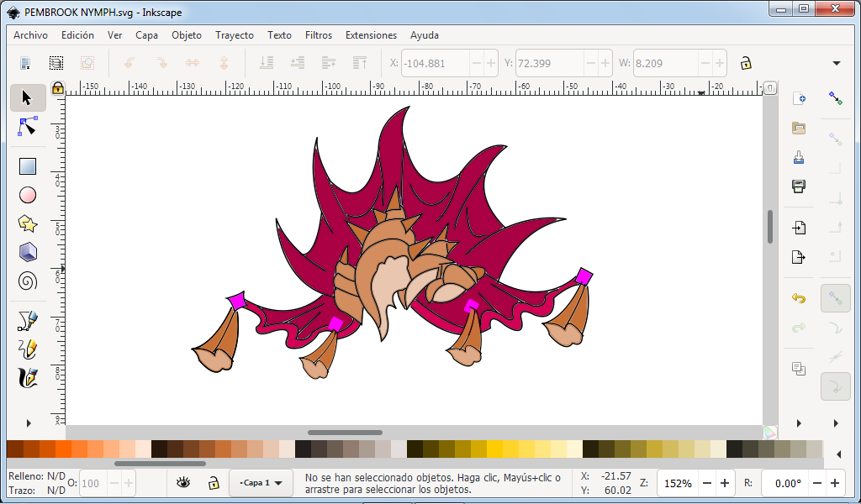861x504 pixels.
Task: Select the Selector arrow tool
Action: [28, 98]
